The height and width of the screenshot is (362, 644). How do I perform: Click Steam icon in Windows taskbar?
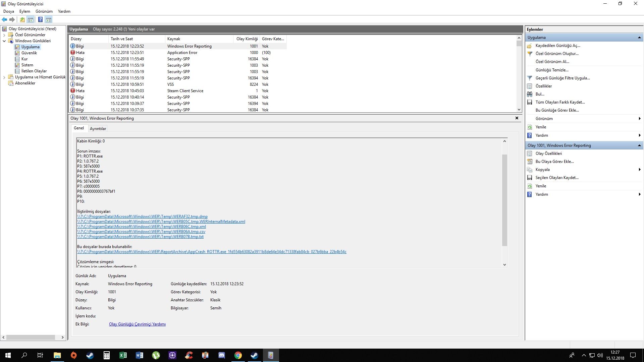pos(90,355)
